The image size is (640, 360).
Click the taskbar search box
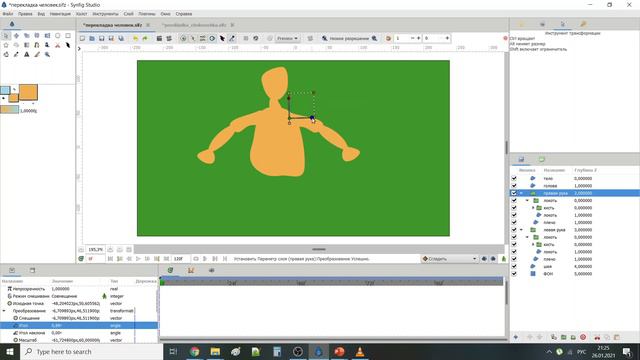pos(91,351)
